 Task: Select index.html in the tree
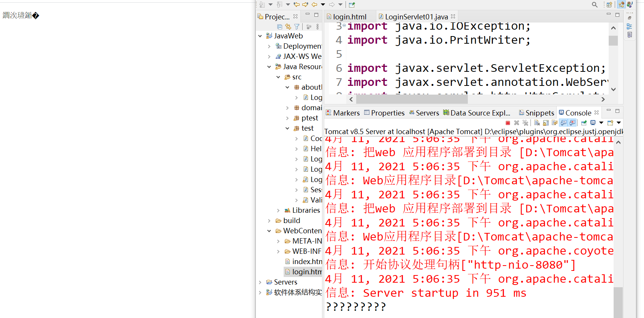(303, 261)
